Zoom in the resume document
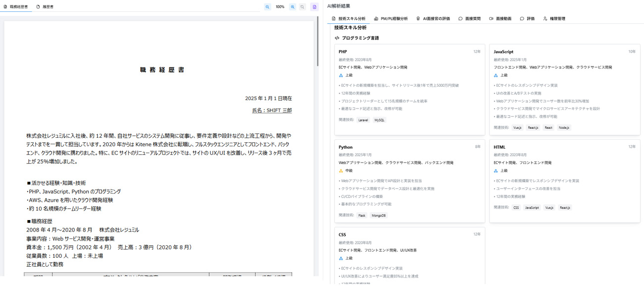Image resolution: width=644 pixels, height=289 pixels. tap(293, 7)
